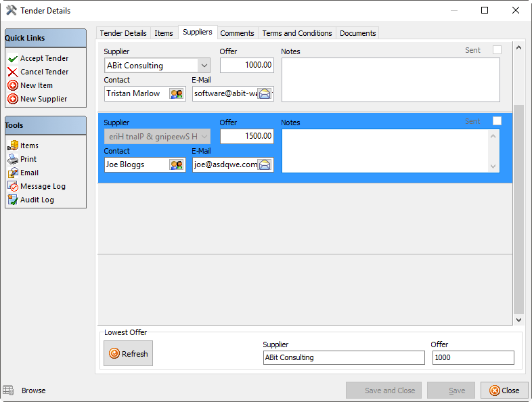
Task: Click email envelope icon beside joe@asdqwe.com
Action: (x=265, y=164)
